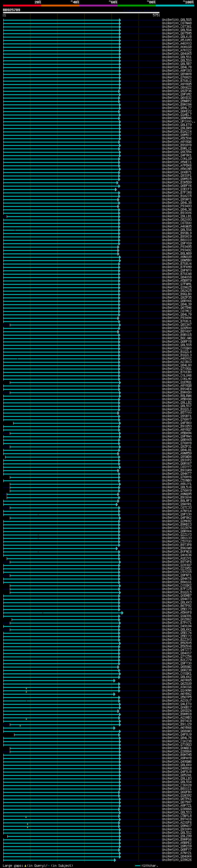
Task: Open hit UniRef100_Q84L78
Action: pyautogui.click(x=177, y=67)
